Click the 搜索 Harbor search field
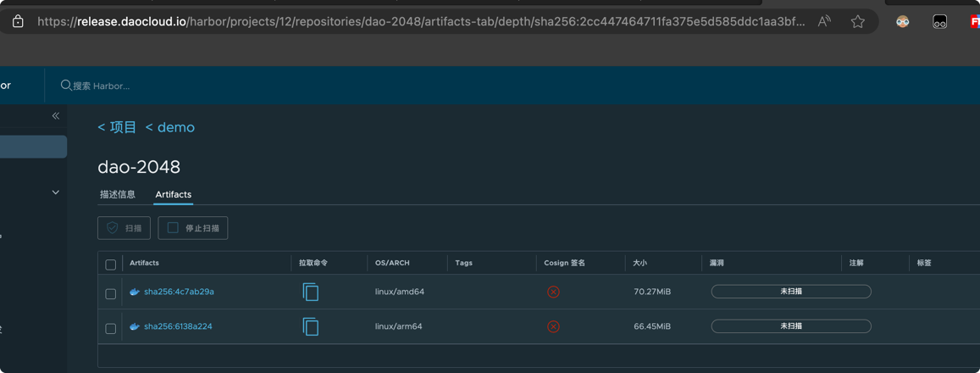The image size is (980, 373). tap(127, 86)
